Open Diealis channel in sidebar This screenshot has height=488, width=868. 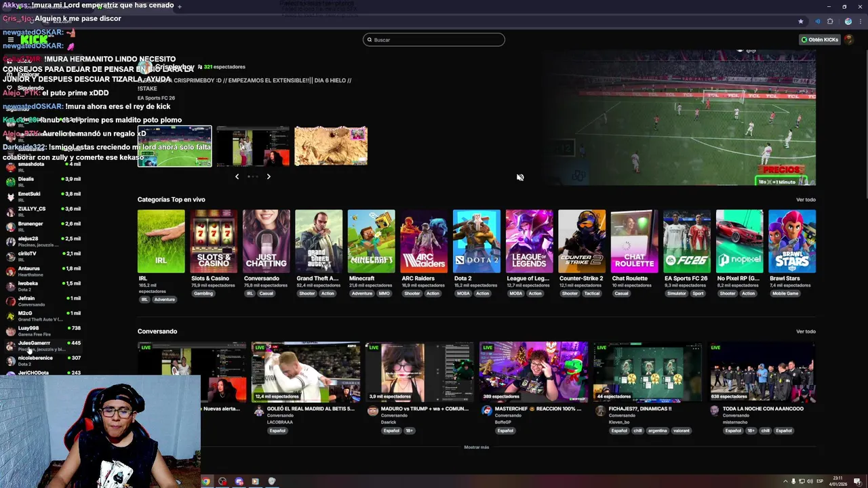point(43,182)
